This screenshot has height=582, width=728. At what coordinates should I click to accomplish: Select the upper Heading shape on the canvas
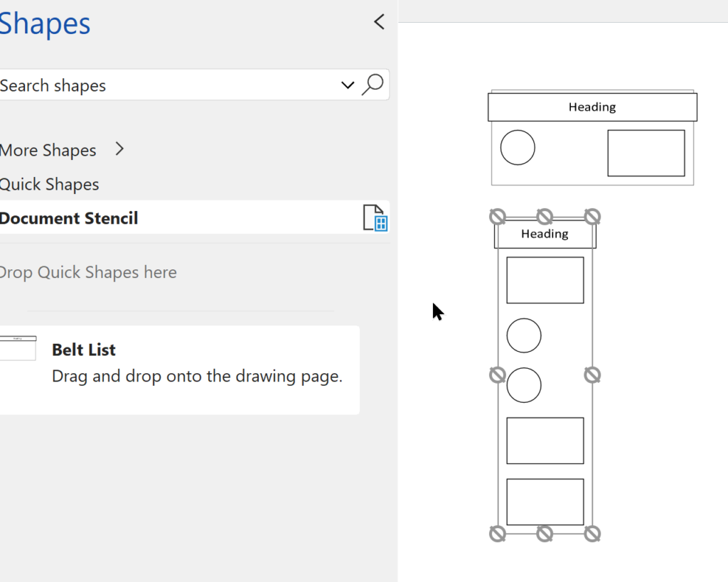[592, 107]
